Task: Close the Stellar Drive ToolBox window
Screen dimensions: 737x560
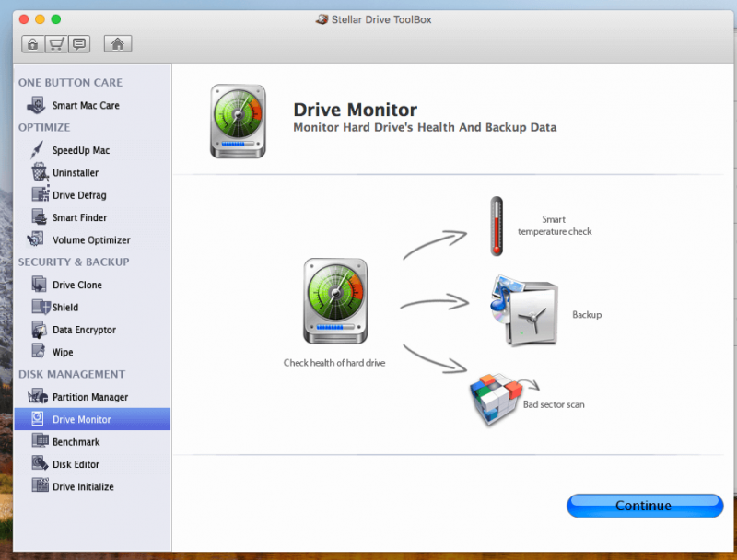Action: click(24, 19)
